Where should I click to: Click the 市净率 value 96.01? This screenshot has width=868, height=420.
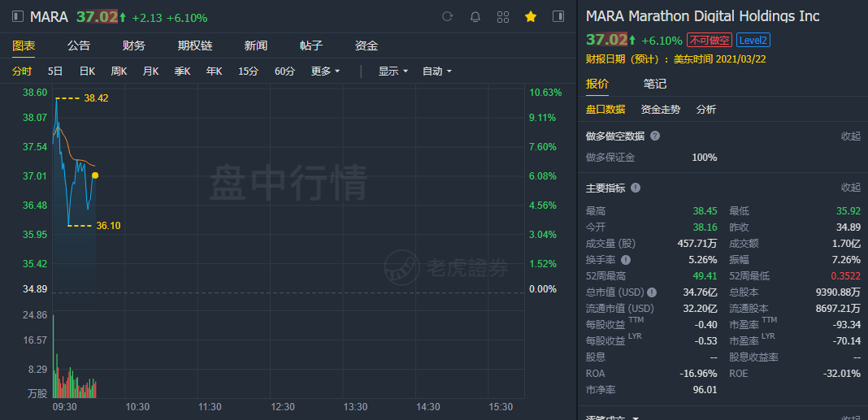(705, 390)
